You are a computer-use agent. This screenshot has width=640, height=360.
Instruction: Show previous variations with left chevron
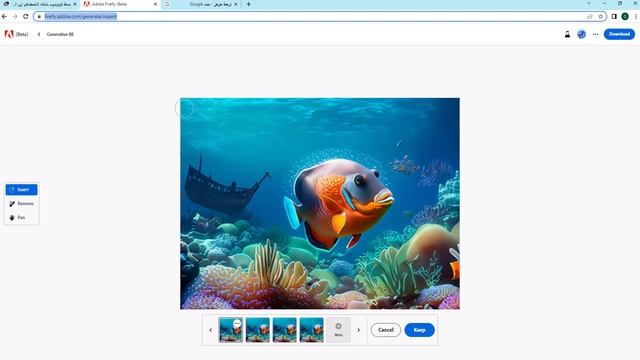[211, 330]
